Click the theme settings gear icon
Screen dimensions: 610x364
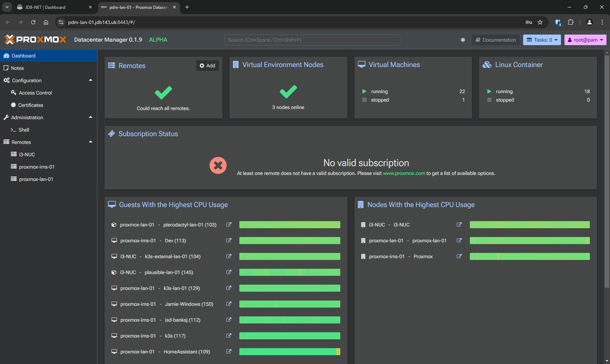[463, 40]
